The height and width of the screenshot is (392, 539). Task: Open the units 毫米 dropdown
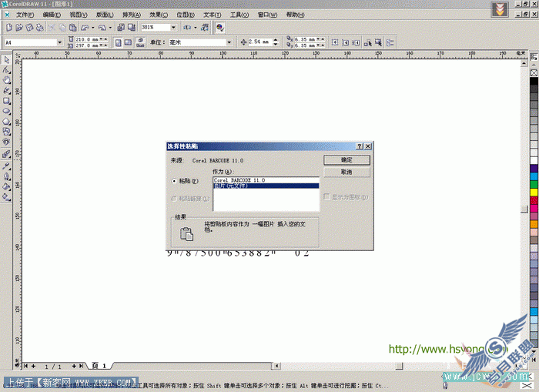[229, 42]
